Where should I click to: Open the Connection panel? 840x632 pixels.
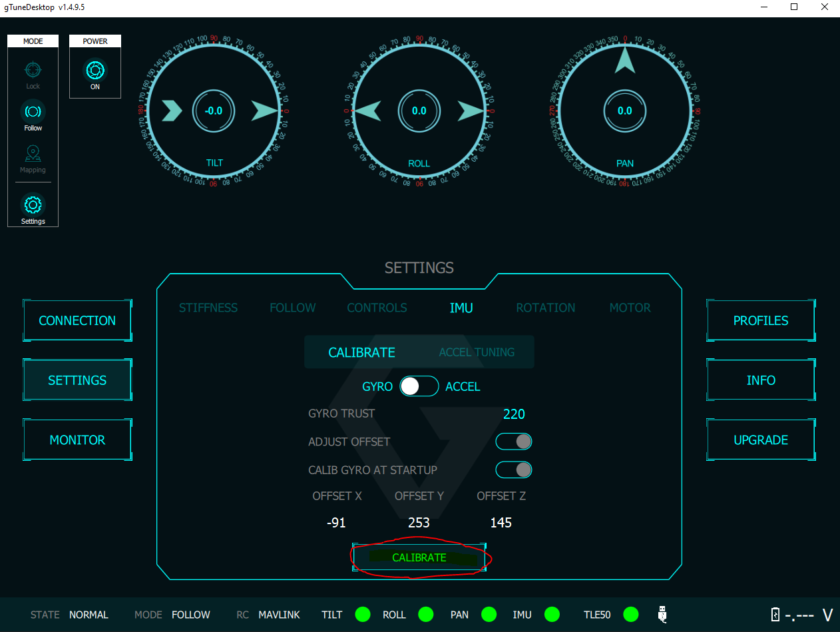[77, 320]
